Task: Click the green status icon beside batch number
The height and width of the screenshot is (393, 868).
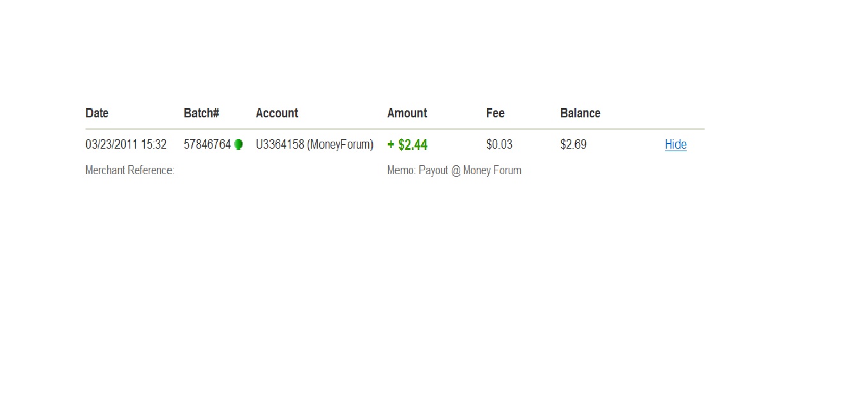Action: tap(239, 145)
